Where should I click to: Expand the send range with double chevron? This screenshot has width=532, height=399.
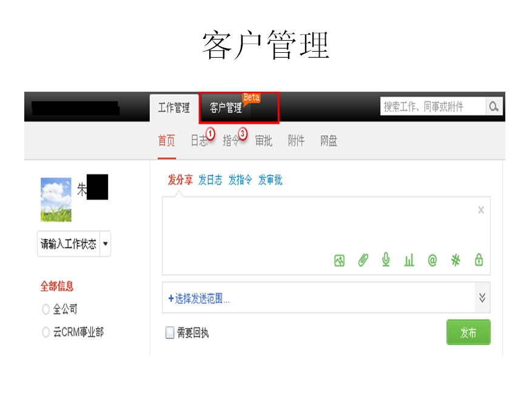[x=483, y=298]
